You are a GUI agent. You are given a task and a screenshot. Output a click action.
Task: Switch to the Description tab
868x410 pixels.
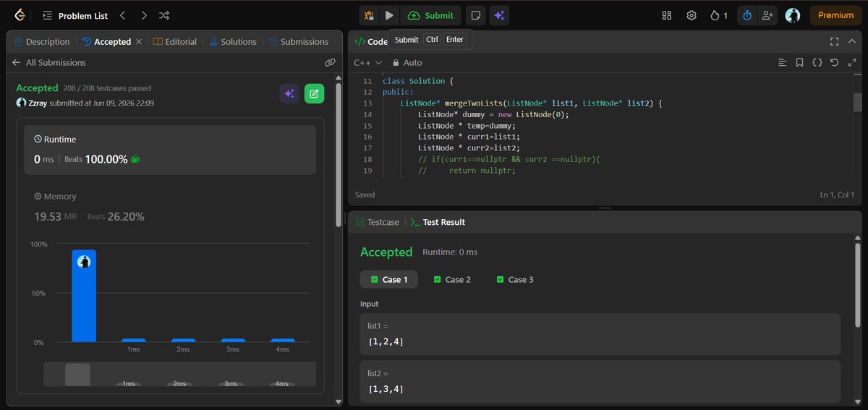pyautogui.click(x=42, y=42)
